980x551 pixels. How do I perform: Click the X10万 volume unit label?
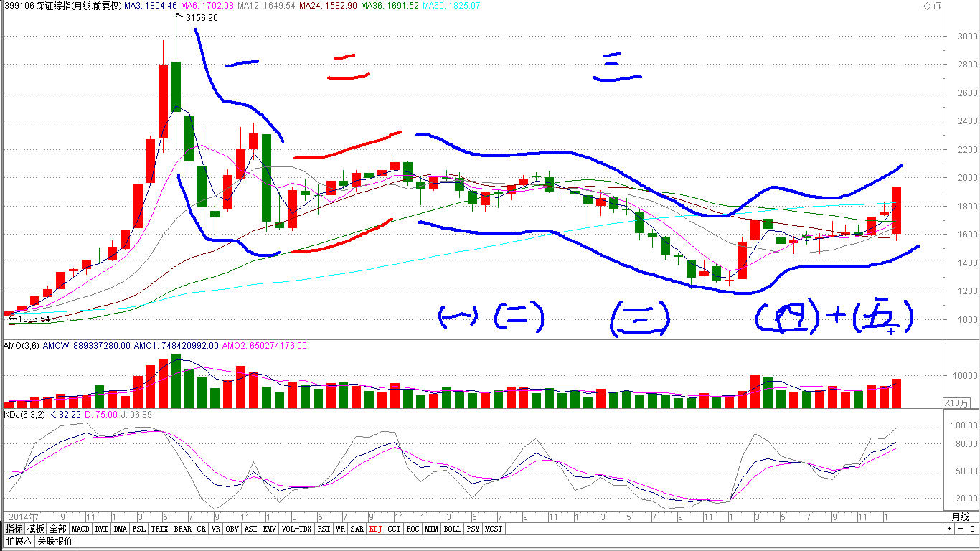pos(956,403)
